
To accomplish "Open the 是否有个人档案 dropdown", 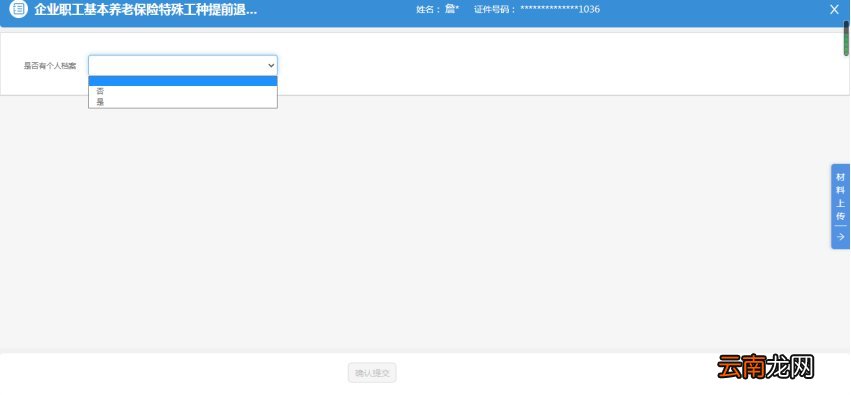I will [183, 66].
